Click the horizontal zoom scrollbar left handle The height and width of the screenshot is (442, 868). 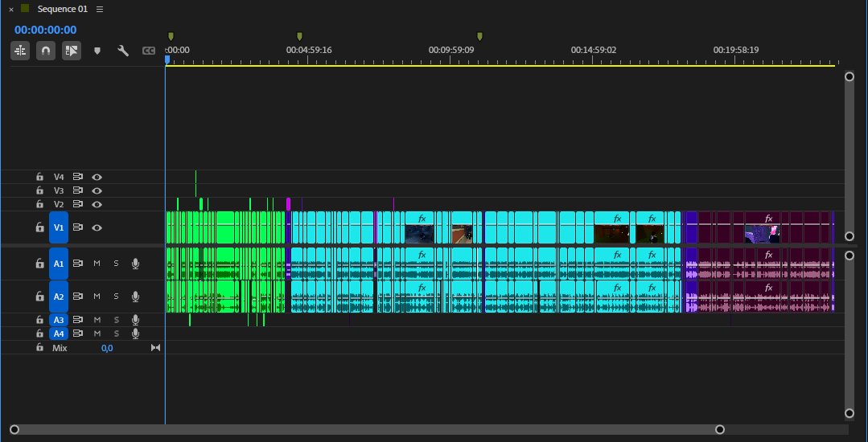(x=14, y=429)
